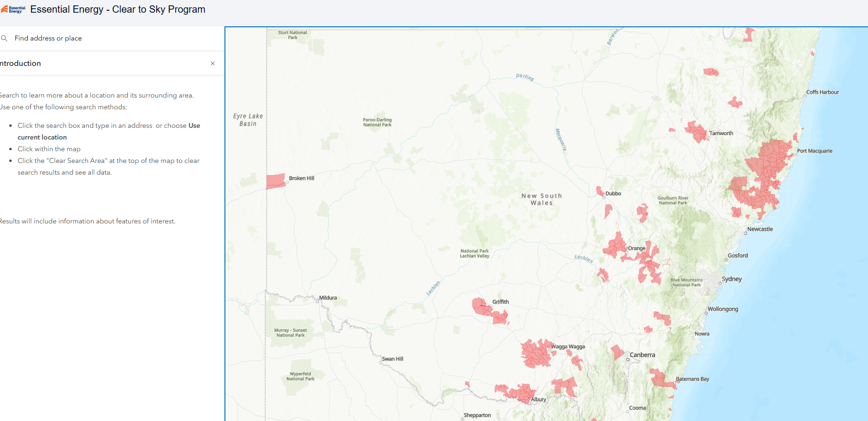Click the red shaded area beside Broken Hill
This screenshot has width=868, height=421.
(276, 181)
